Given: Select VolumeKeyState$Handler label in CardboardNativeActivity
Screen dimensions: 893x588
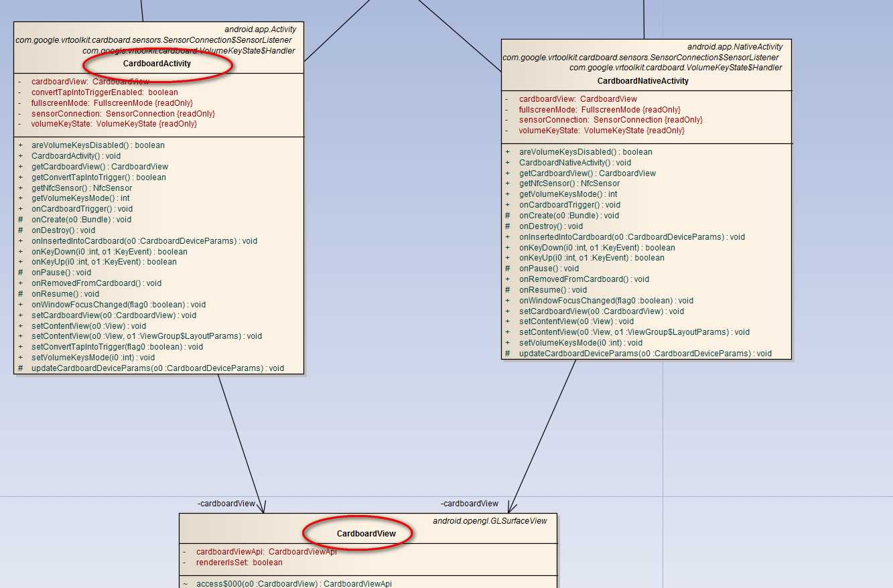Looking at the screenshot, I should [x=676, y=68].
